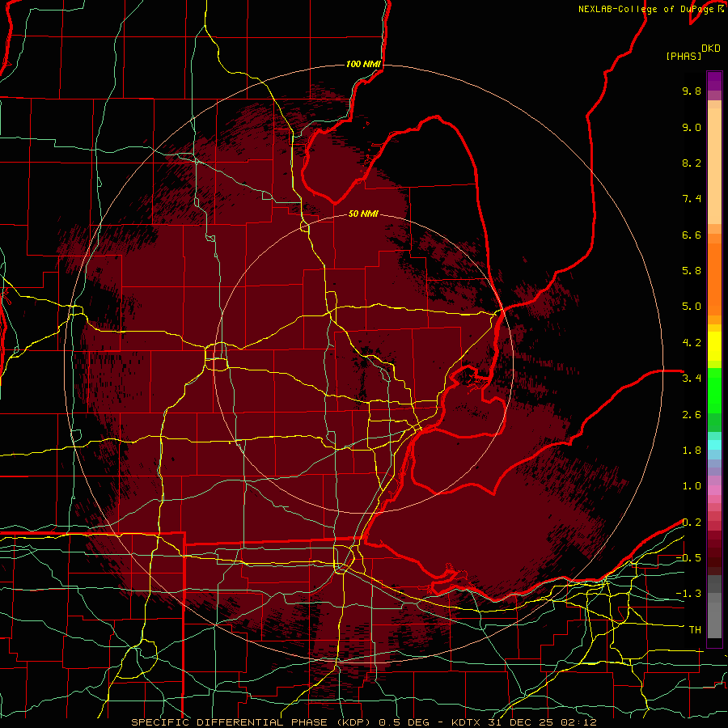
Task: Click the 1.0 legend value
Action: click(692, 486)
